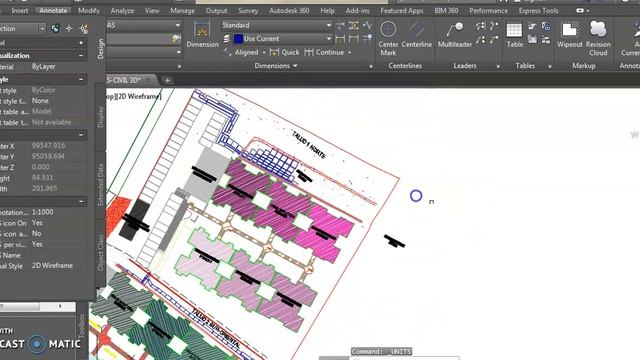Screen dimensions: 640x360
Task: Click the Adjust Space dimension icon
Action: coord(354,25)
